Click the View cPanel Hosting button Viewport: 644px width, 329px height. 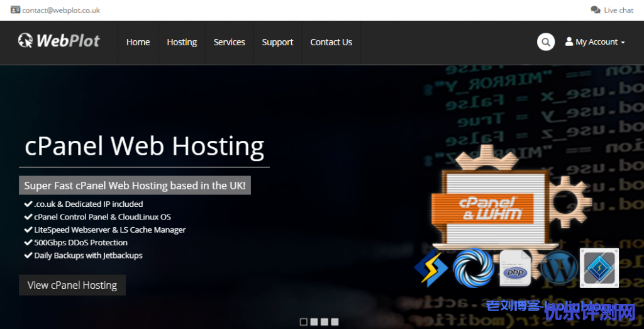pyautogui.click(x=72, y=285)
